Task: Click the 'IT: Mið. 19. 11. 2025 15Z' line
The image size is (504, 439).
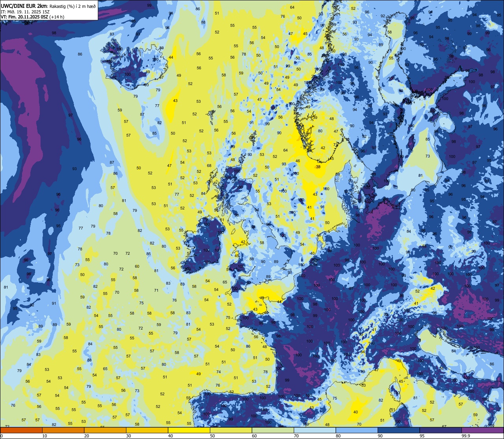Action: coord(26,11)
